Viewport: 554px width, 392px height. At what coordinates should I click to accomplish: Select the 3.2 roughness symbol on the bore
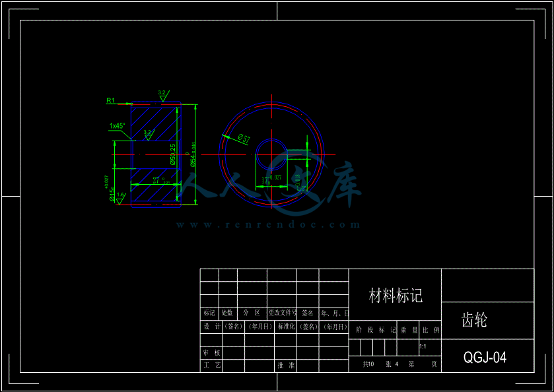coord(149,135)
